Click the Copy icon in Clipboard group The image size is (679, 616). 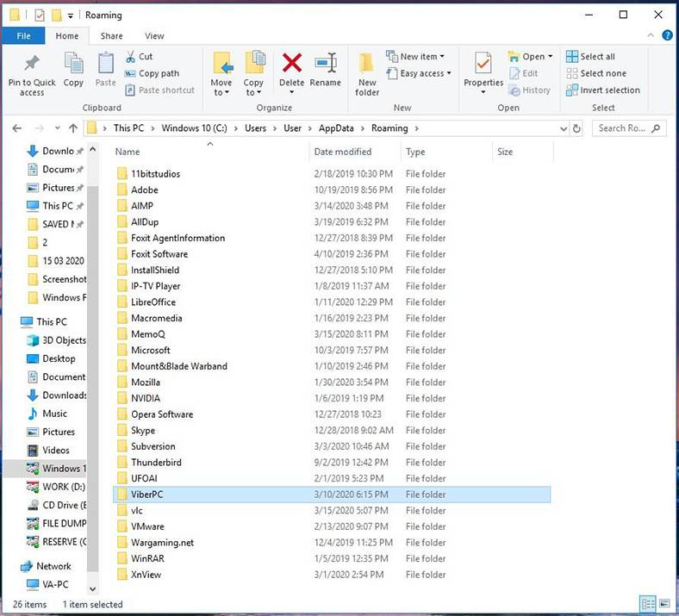tap(73, 63)
